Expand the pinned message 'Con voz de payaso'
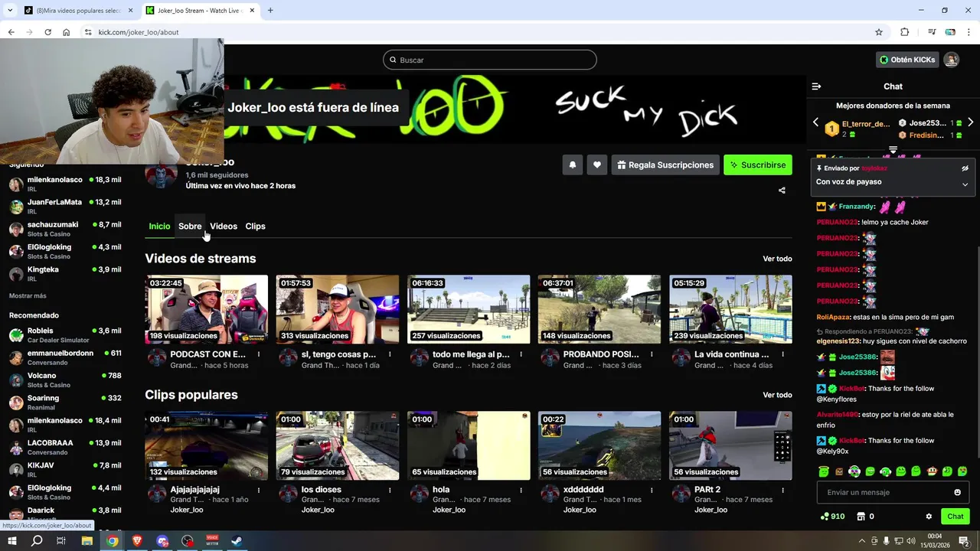The height and width of the screenshot is (551, 980). pyautogui.click(x=965, y=184)
